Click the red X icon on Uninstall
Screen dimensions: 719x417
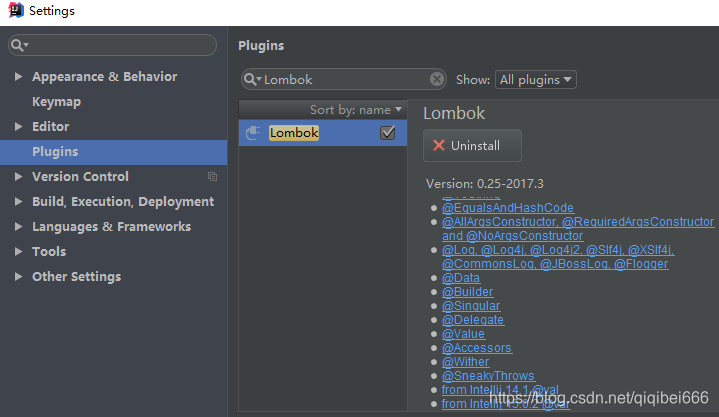tap(439, 145)
